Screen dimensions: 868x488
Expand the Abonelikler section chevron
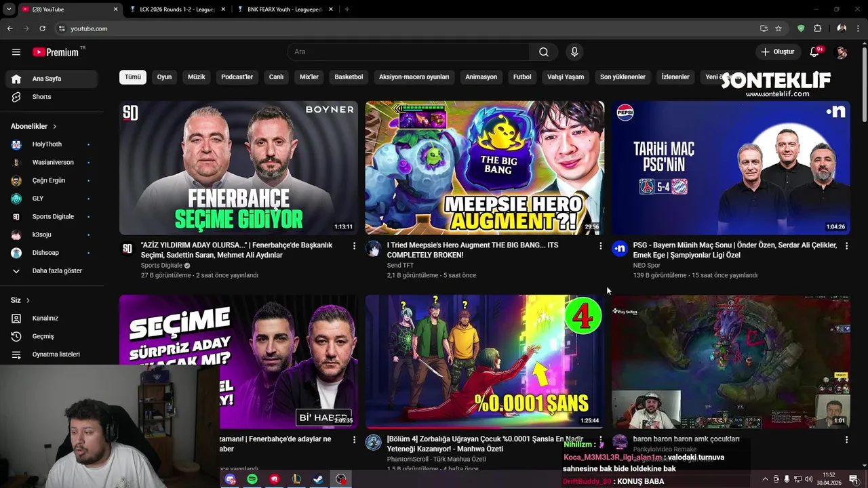click(x=54, y=127)
